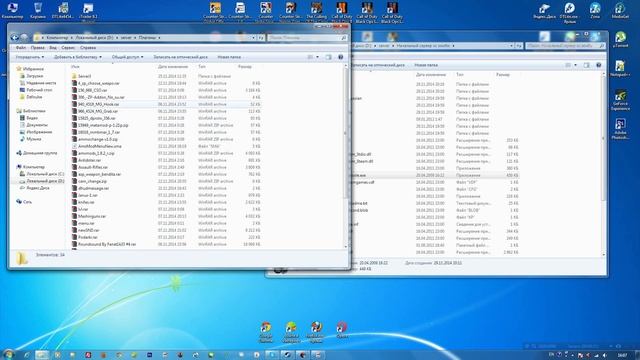Change view icon in front window toolbar
Viewport: 640px width, 360px height.
click(x=311, y=57)
